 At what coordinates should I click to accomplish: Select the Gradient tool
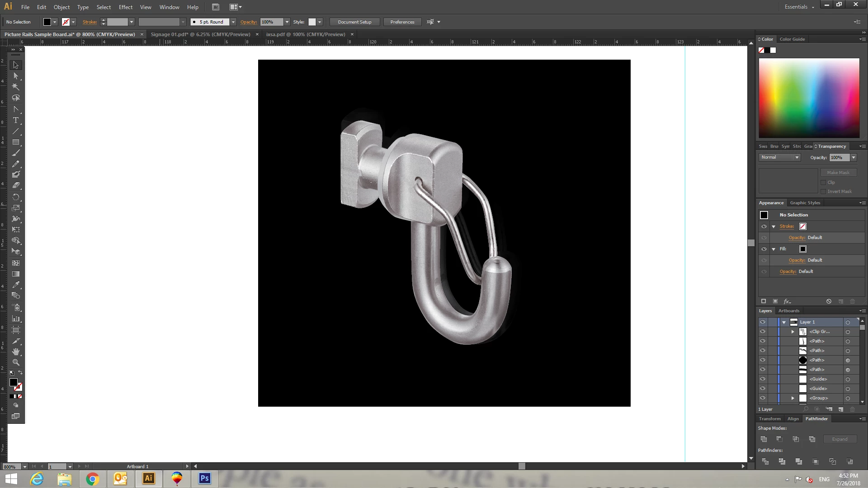16,274
